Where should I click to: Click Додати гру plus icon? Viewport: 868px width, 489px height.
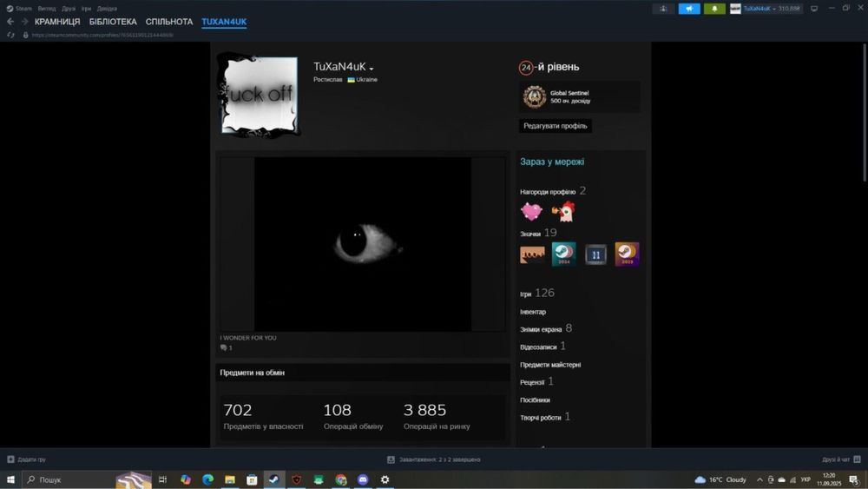10,459
